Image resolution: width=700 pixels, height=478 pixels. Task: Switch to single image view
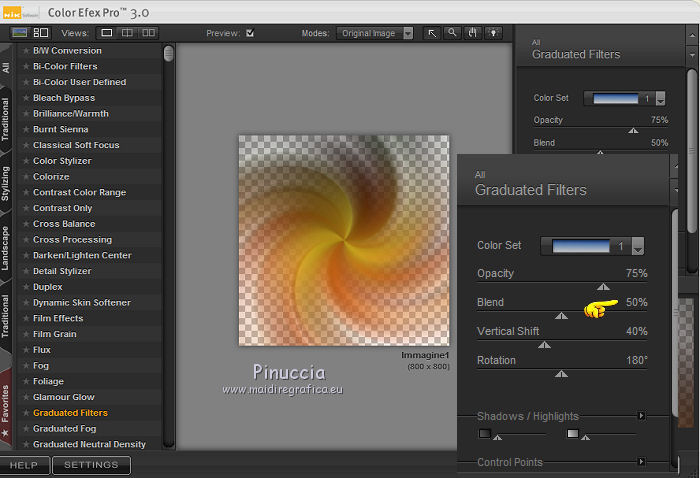[x=107, y=33]
